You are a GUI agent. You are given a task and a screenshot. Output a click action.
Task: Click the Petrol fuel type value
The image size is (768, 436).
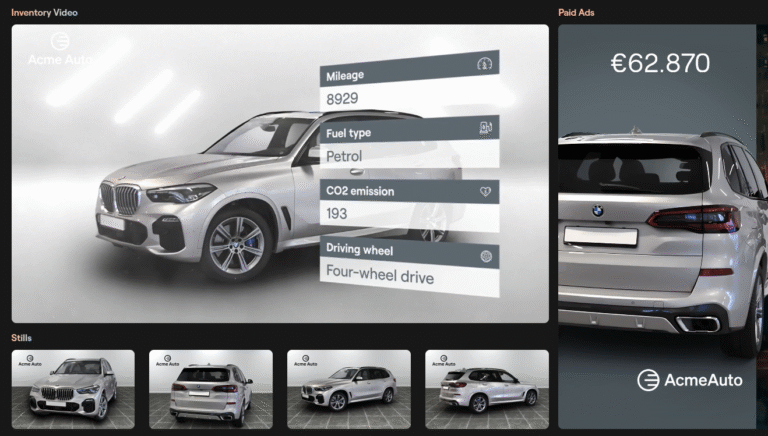(x=345, y=157)
